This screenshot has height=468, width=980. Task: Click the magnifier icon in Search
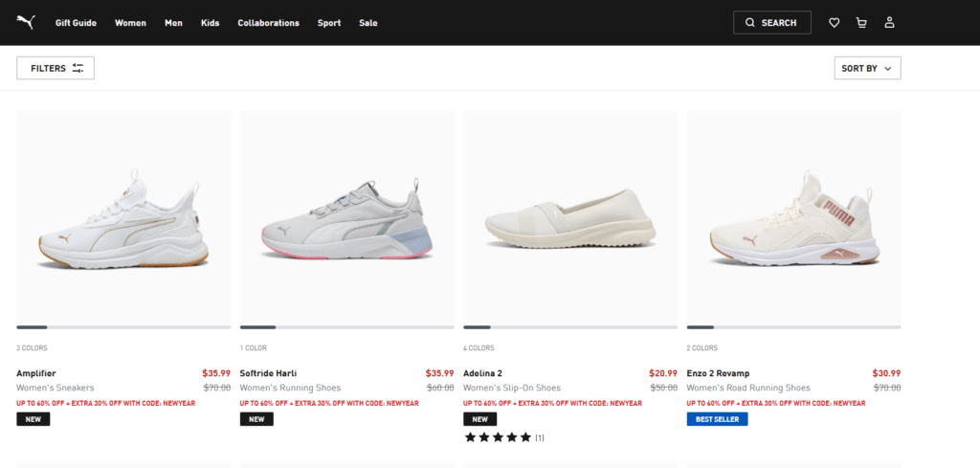pyautogui.click(x=750, y=23)
